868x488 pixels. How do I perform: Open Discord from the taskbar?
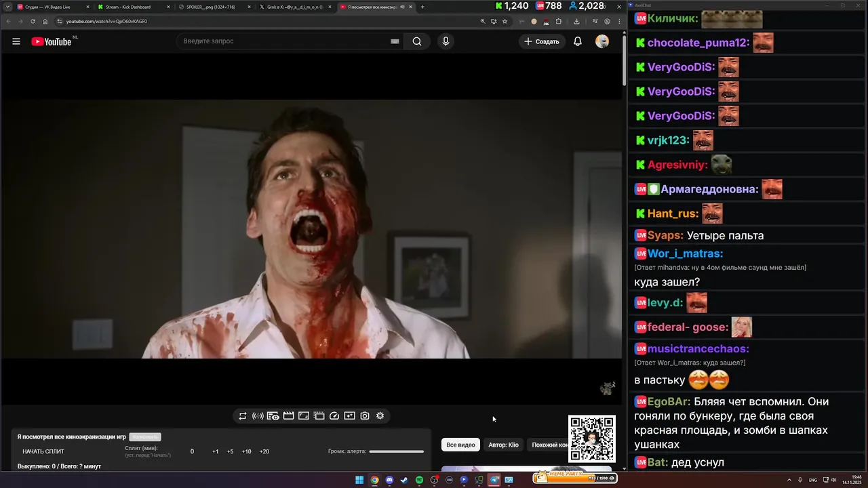[x=389, y=480]
